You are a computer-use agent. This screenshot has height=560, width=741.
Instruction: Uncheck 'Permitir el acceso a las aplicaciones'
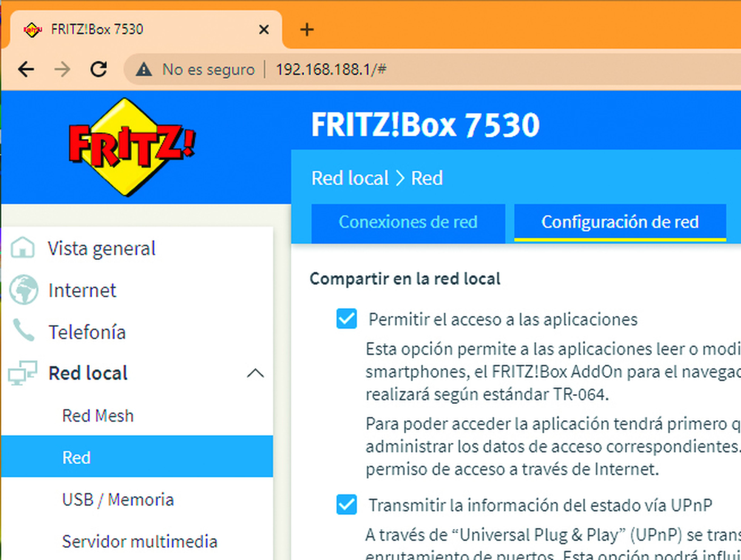click(346, 318)
